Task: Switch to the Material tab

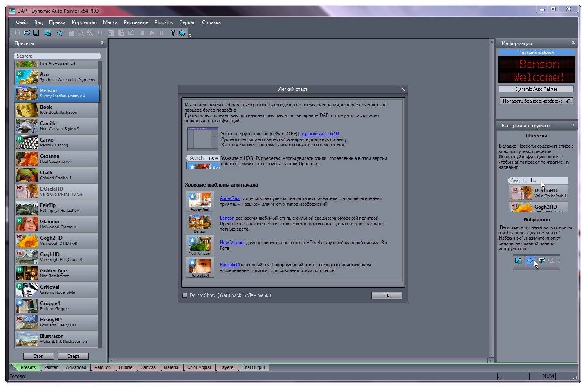Action: 171,367
